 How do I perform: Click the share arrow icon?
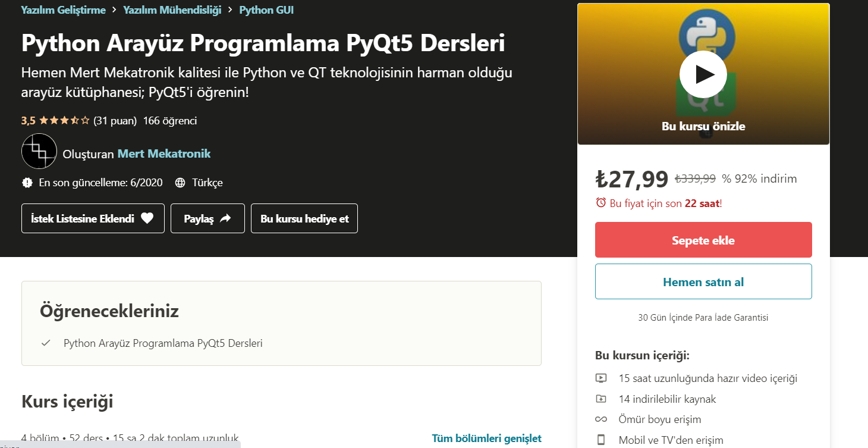coord(225,218)
